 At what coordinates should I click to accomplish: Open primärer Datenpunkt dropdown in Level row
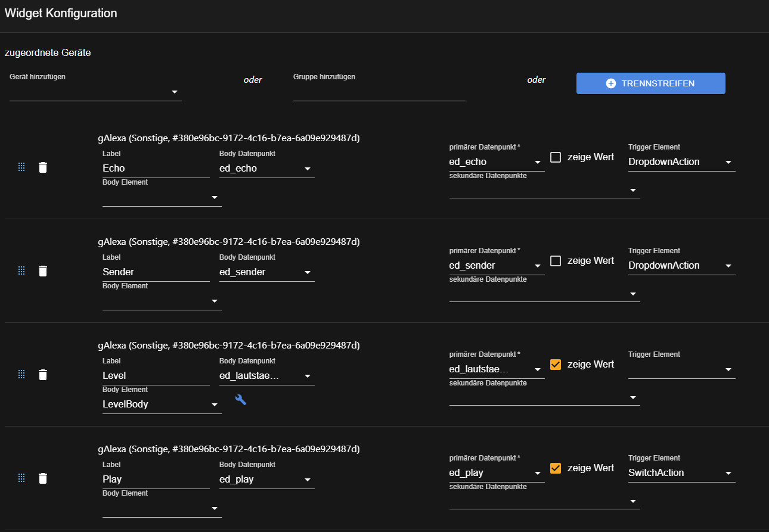point(497,369)
